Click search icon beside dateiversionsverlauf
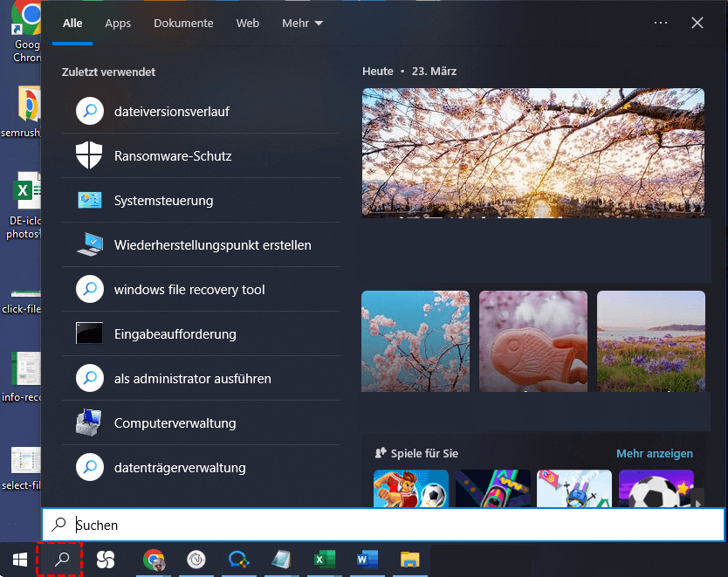The height and width of the screenshot is (577, 728). click(x=90, y=111)
